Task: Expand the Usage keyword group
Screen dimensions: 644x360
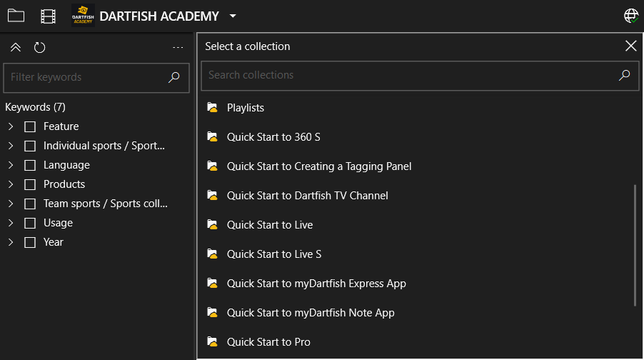Action: 11,223
